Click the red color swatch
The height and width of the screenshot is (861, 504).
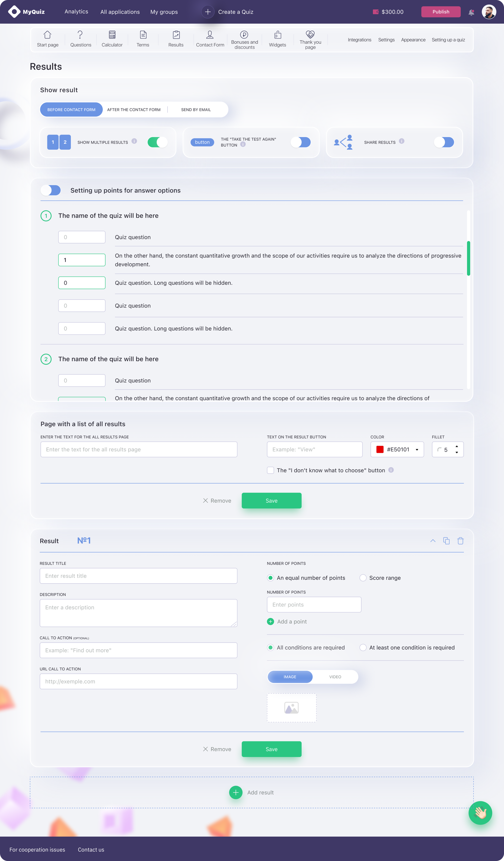(380, 450)
